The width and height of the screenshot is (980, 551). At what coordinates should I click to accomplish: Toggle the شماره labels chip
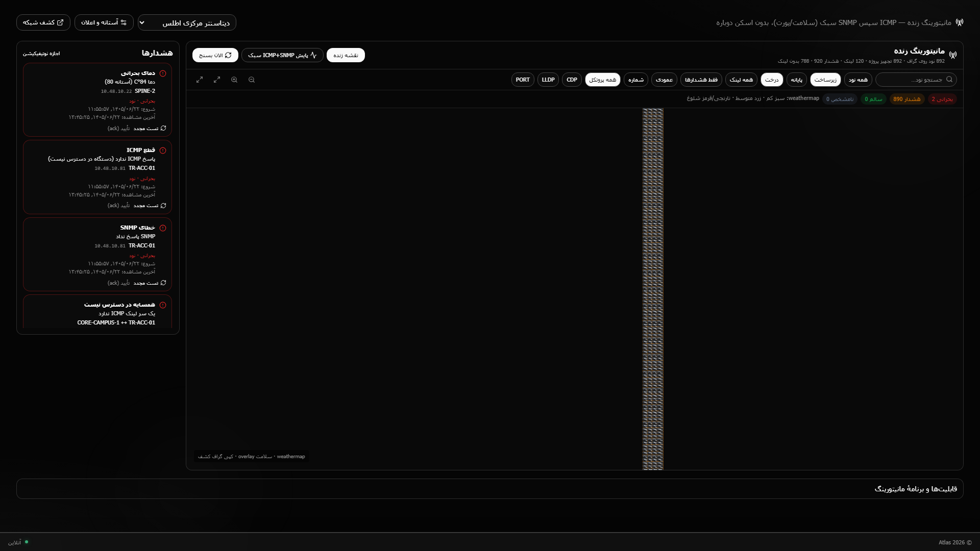pyautogui.click(x=636, y=80)
